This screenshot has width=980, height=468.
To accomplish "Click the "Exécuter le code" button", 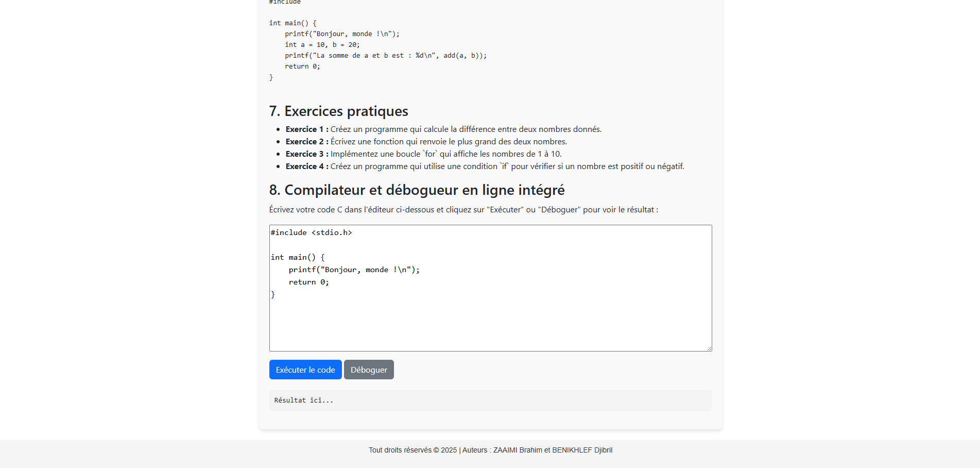I will [x=305, y=370].
